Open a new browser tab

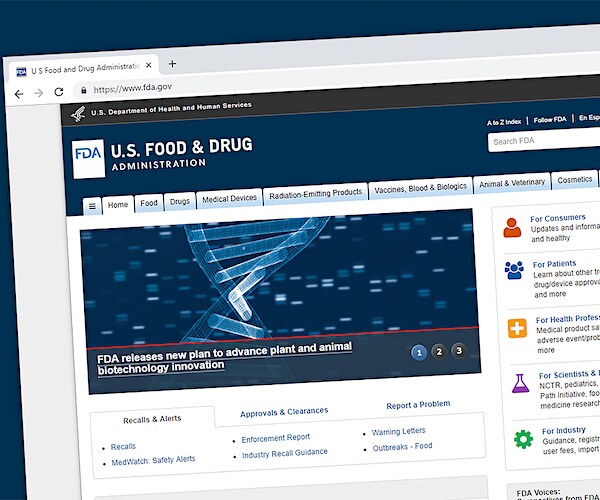click(172, 63)
